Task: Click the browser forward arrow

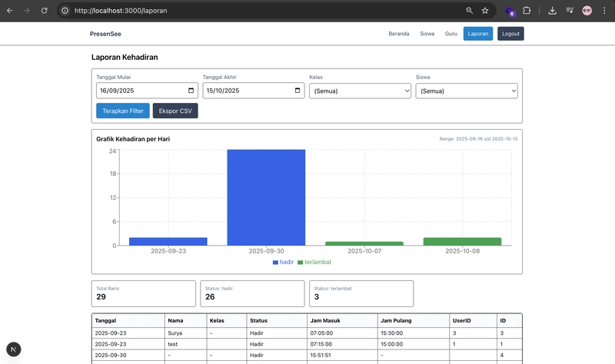Action: coord(27,11)
